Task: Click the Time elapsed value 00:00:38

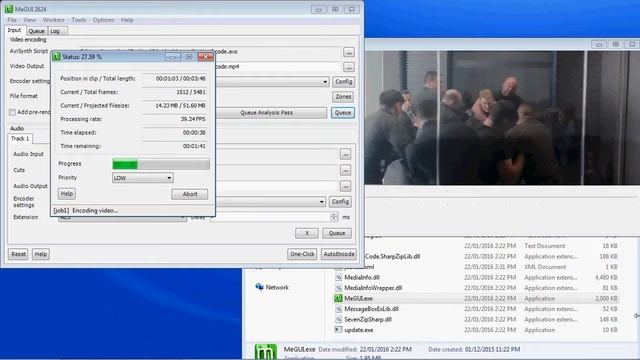Action: [194, 133]
